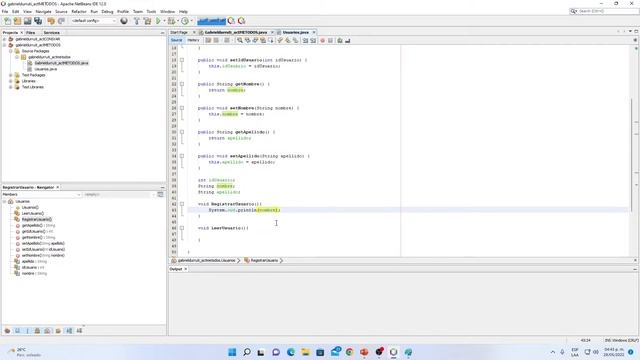
Task: Toggle Show Inner Classes filter in Navigator
Action: (x=47, y=331)
